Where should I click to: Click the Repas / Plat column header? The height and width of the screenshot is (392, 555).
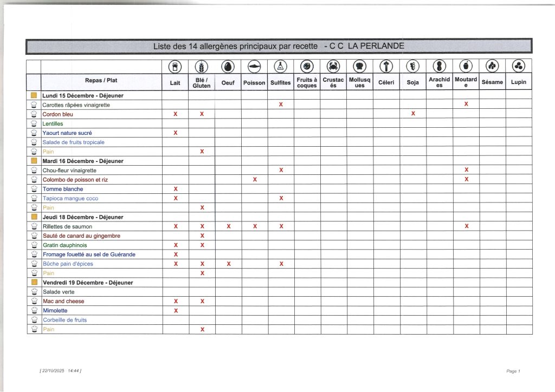101,81
